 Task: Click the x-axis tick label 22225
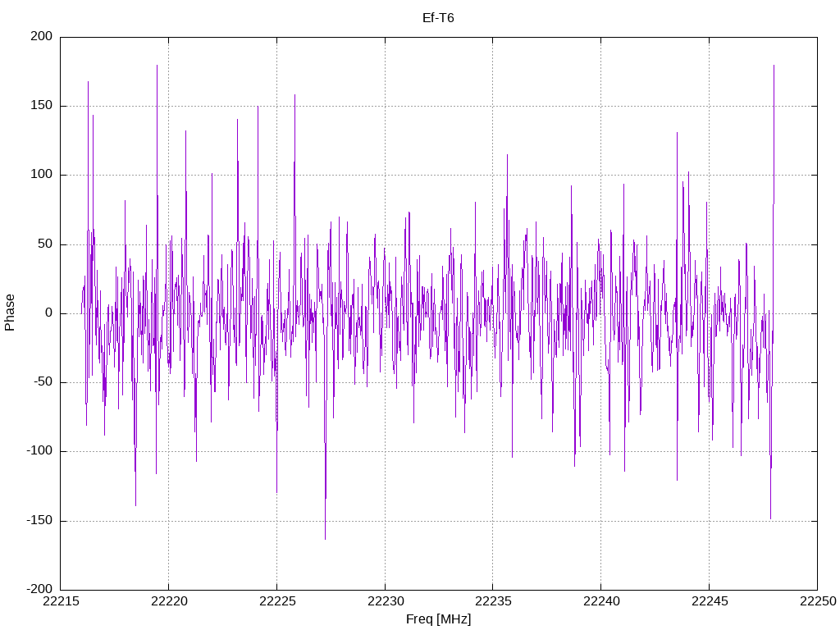277,601
